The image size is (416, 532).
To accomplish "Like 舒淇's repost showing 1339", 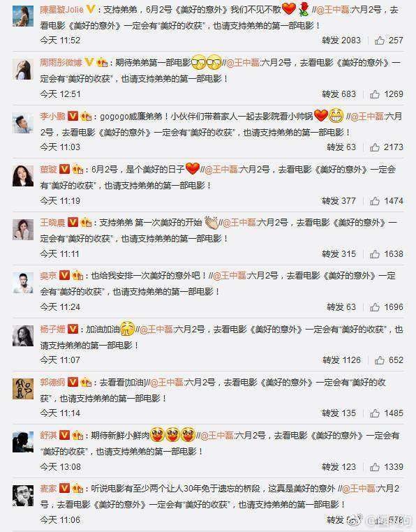I will point(375,467).
